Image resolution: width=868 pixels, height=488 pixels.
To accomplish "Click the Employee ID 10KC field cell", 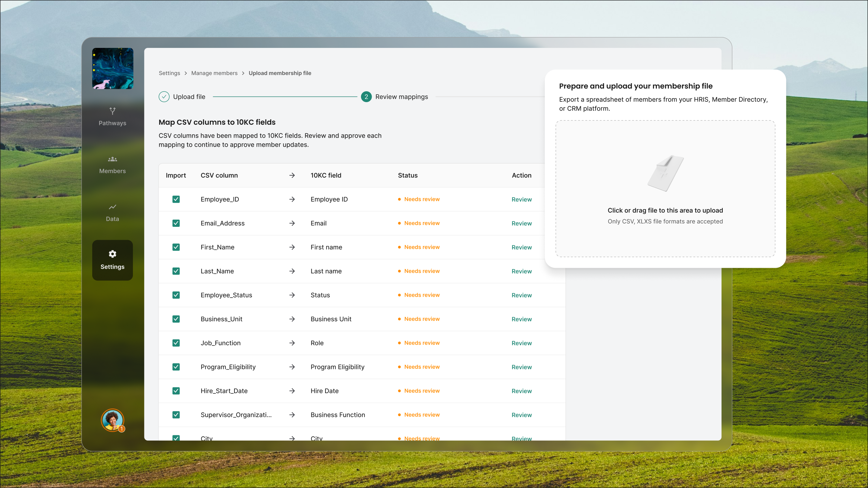I will pyautogui.click(x=329, y=199).
